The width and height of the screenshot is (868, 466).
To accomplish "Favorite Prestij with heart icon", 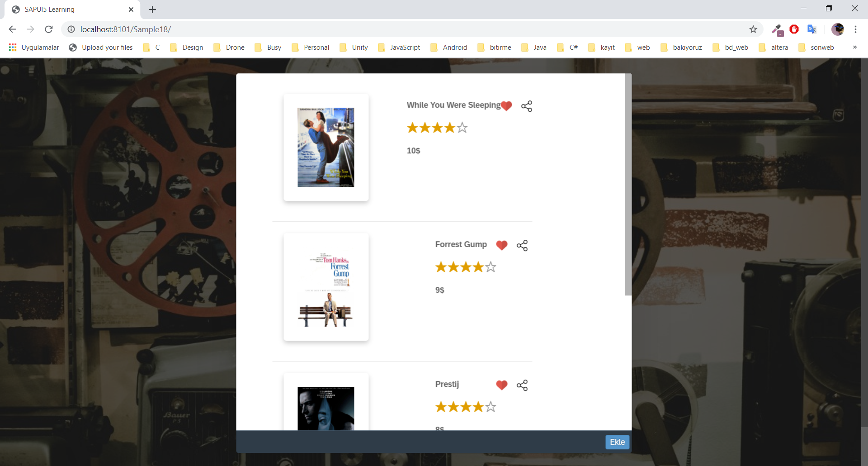I will 502,385.
